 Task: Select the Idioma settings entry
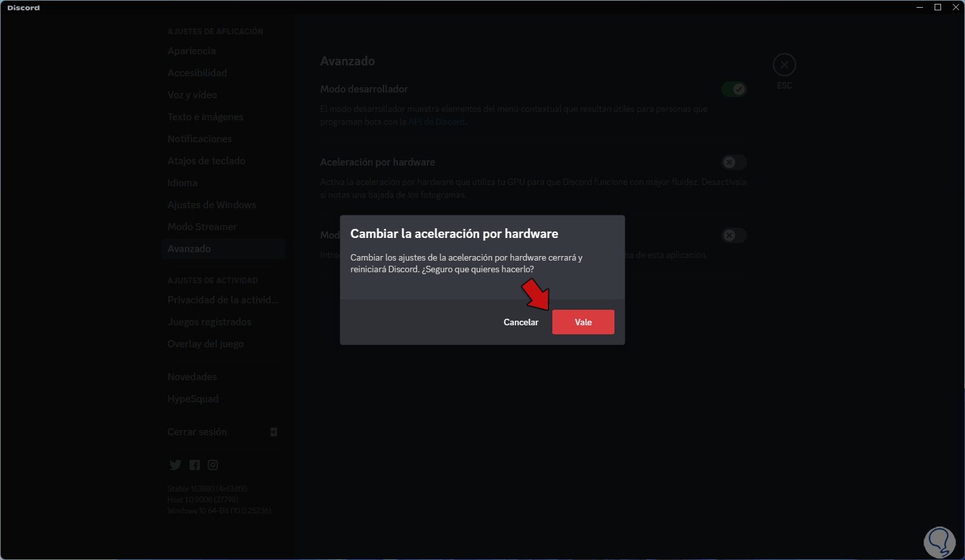pos(223,183)
